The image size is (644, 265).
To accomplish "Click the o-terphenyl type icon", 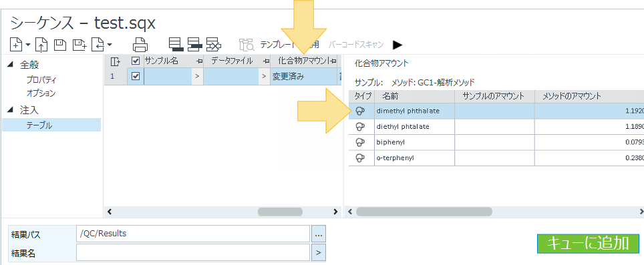I will click(x=361, y=158).
